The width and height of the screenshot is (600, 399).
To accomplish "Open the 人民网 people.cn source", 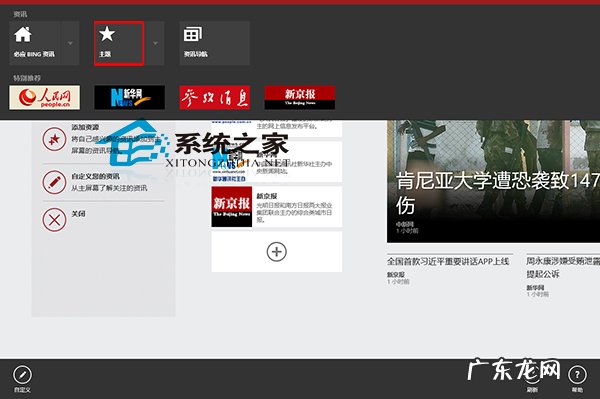I will click(45, 98).
